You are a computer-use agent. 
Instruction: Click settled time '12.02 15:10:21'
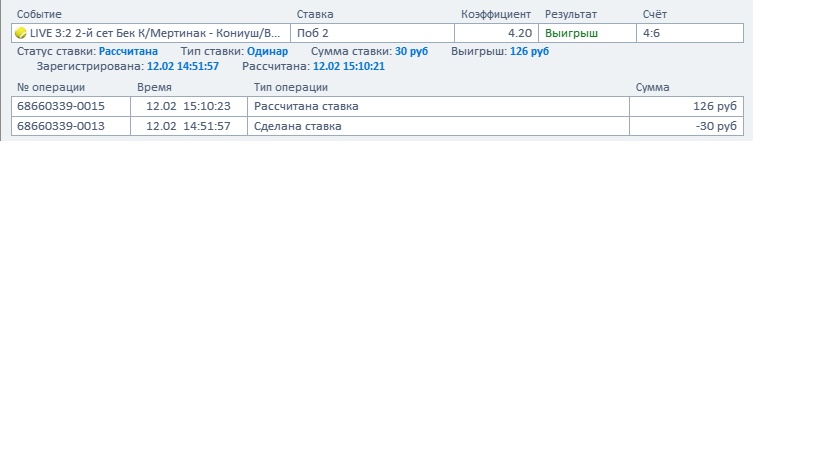(x=349, y=66)
